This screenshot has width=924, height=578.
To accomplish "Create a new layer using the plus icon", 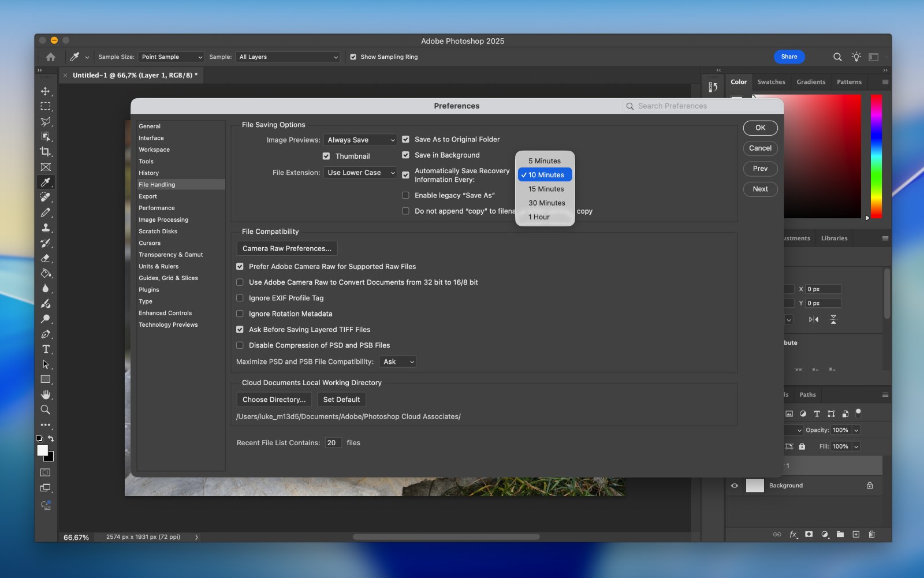I will click(x=855, y=534).
